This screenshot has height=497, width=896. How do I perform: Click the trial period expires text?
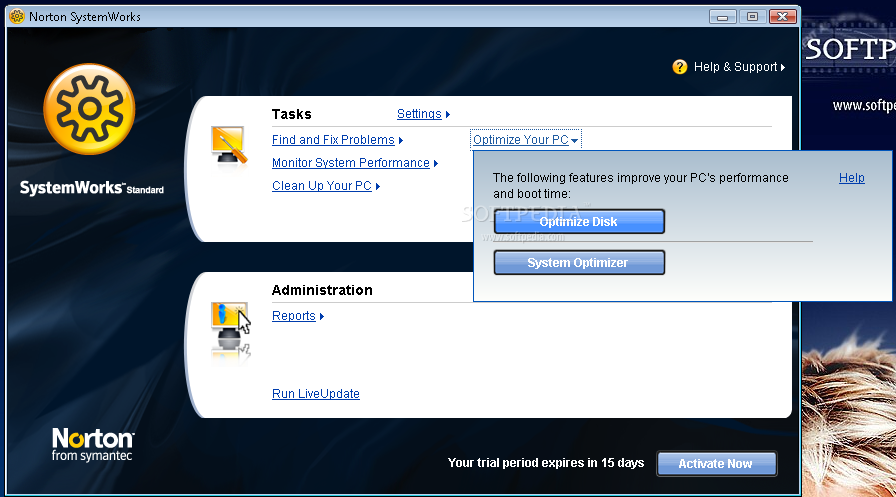click(x=546, y=463)
